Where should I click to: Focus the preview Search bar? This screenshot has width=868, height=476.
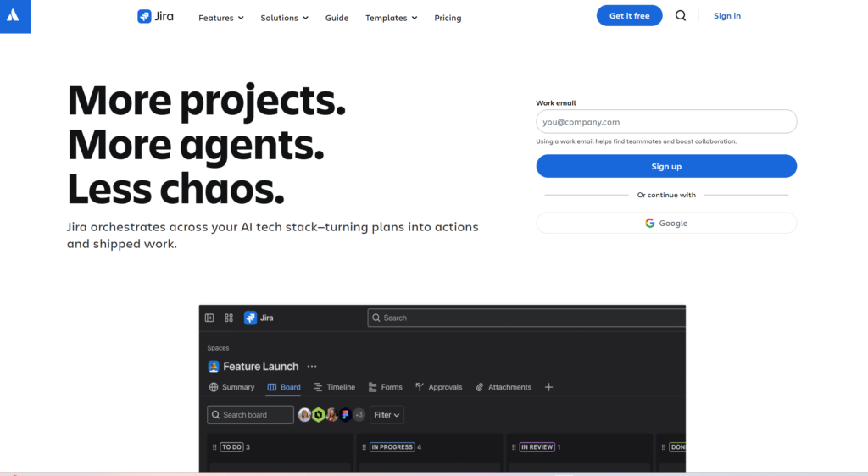pos(526,318)
